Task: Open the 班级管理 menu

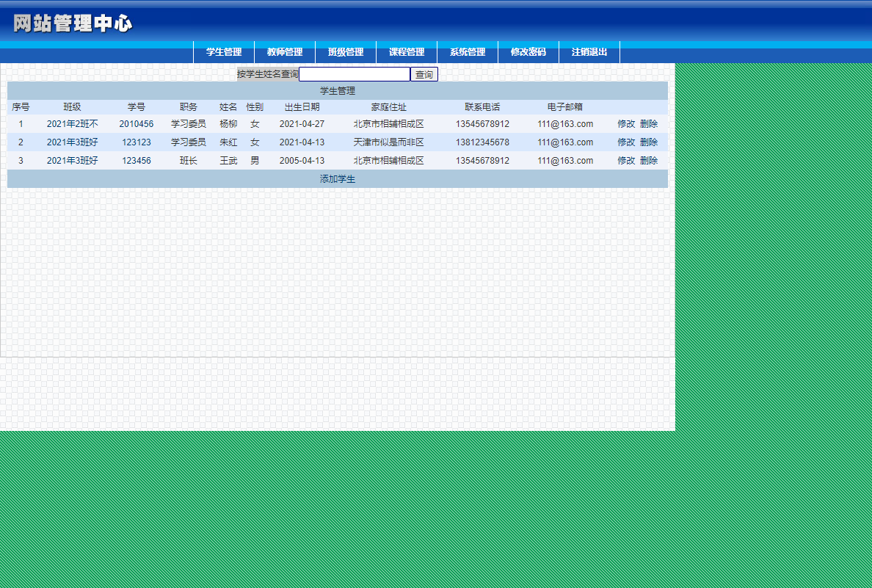Action: [x=346, y=51]
